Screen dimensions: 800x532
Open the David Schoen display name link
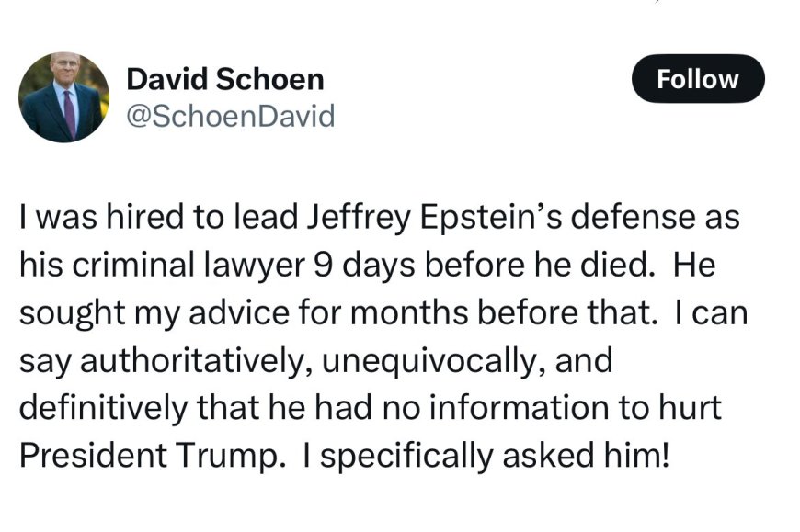[x=224, y=79]
